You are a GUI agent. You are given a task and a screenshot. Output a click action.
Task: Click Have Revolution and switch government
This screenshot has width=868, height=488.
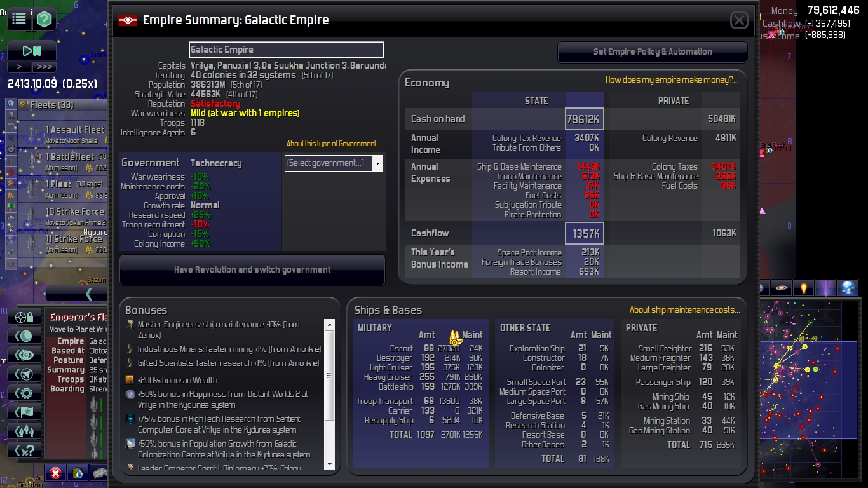[252, 269]
